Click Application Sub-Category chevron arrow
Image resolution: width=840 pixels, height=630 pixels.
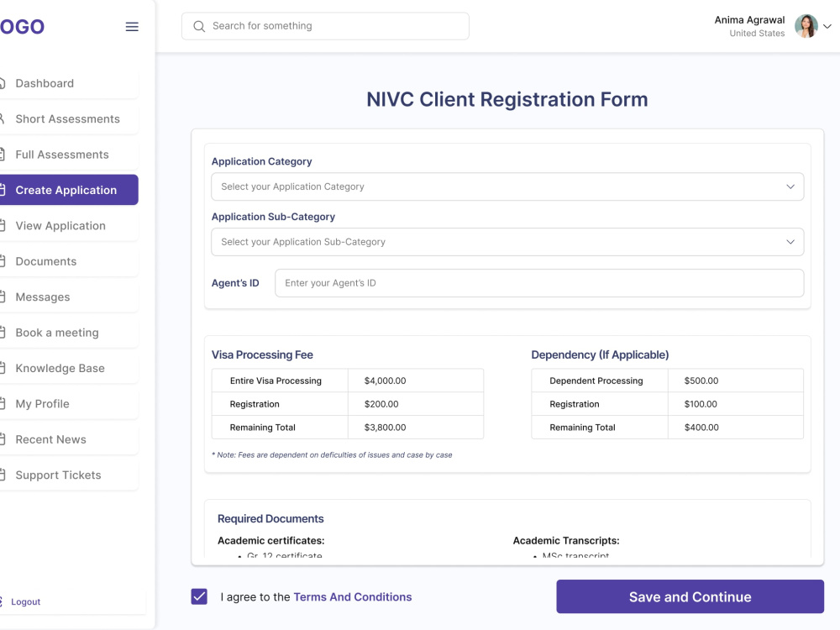click(x=790, y=242)
